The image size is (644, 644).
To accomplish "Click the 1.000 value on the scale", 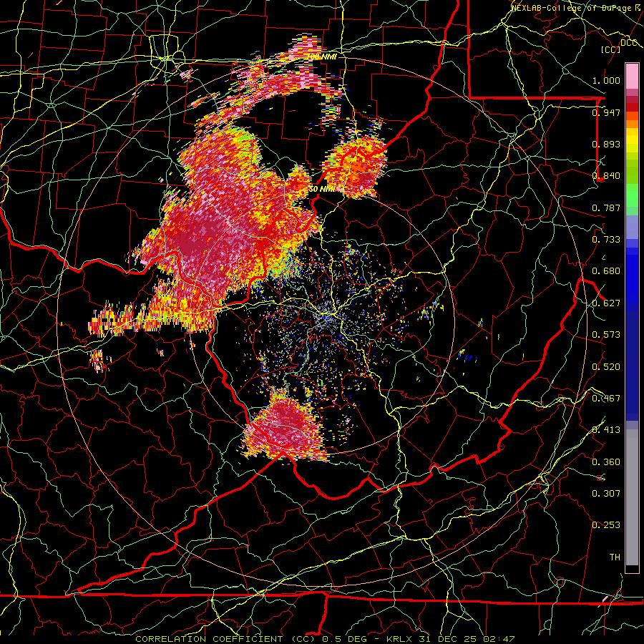I will [606, 80].
